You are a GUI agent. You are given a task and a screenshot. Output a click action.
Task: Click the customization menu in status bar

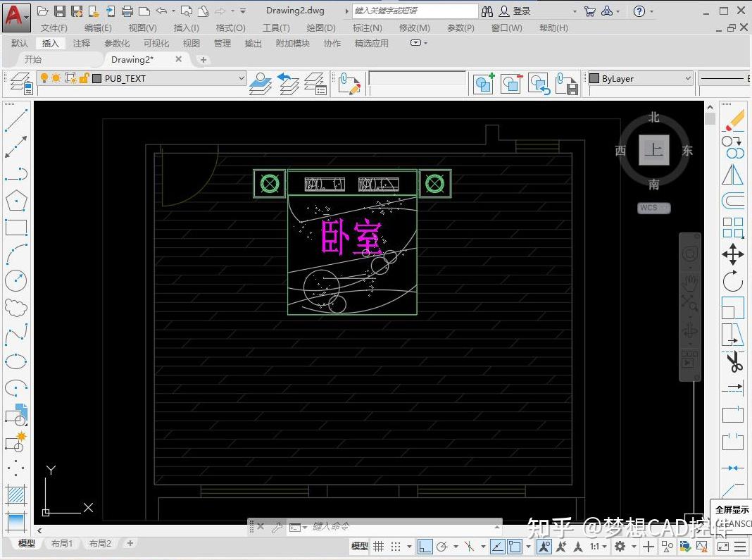(740, 547)
